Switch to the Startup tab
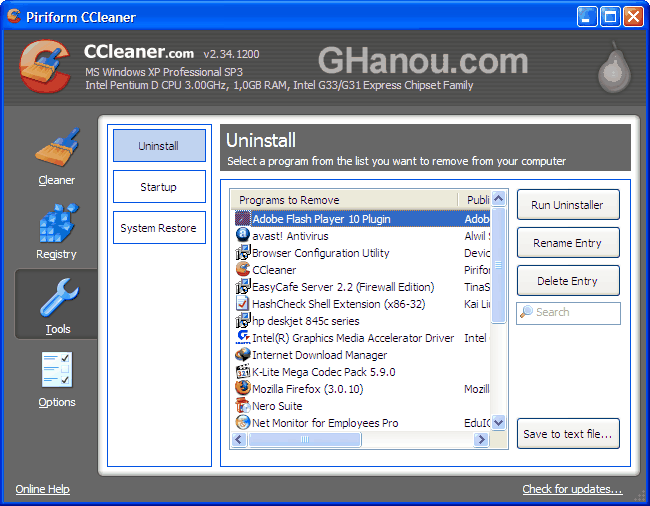Viewport: 650px width, 506px height. point(159,187)
